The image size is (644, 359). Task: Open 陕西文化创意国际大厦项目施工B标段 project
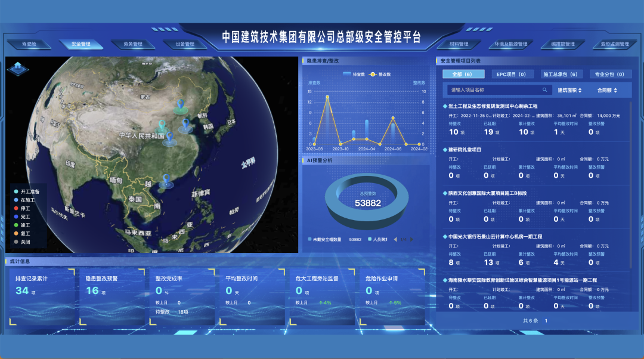(487, 193)
